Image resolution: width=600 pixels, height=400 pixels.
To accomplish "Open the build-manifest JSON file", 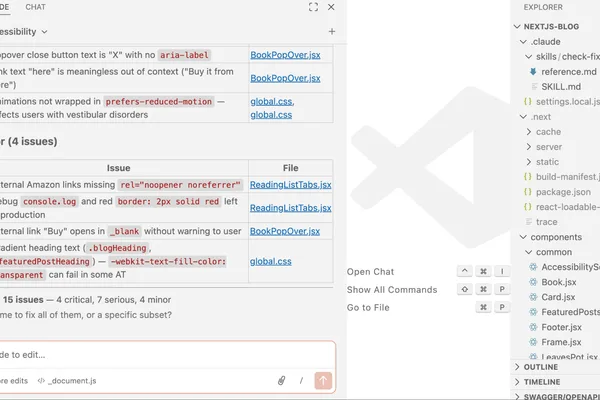I will click(568, 176).
